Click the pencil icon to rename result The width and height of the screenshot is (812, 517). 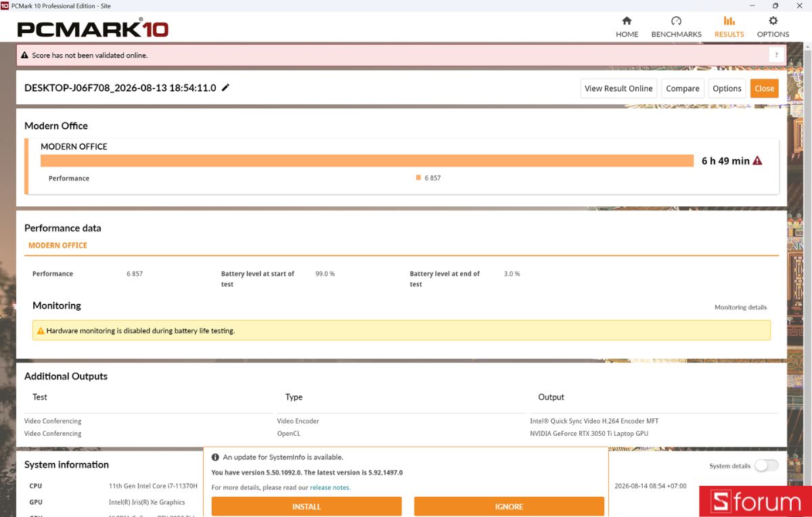(x=225, y=87)
